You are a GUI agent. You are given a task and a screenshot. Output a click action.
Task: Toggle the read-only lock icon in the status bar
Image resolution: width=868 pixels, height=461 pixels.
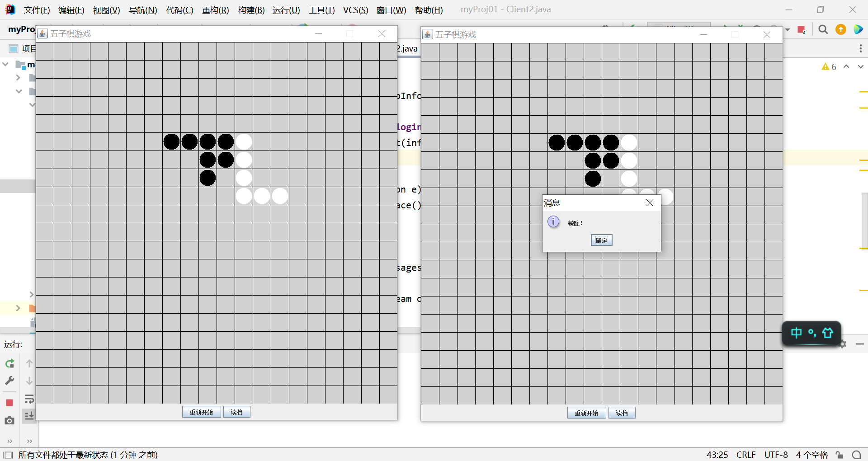pos(840,455)
